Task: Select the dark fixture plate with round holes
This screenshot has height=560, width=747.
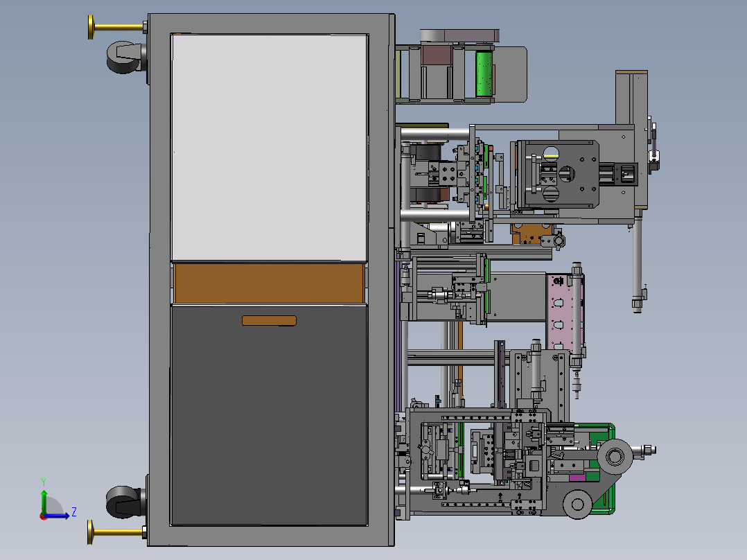Action: pyautogui.click(x=560, y=174)
